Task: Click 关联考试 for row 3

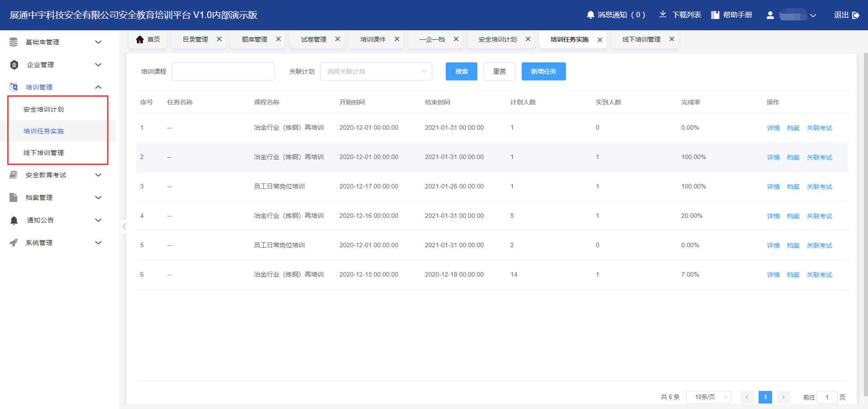Action: pos(820,187)
